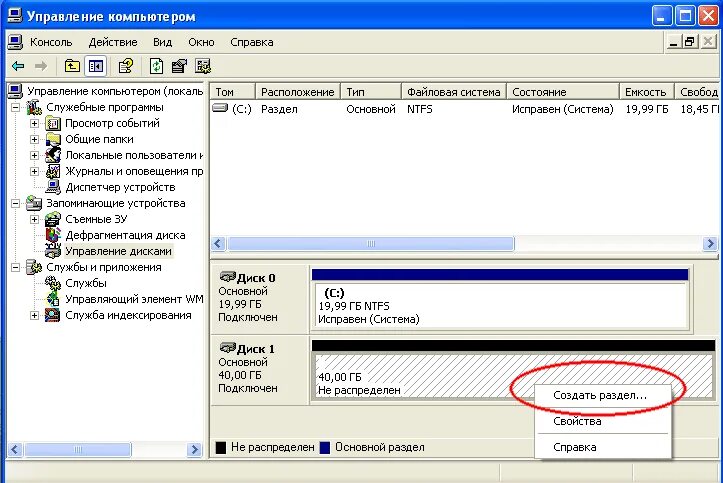723x483 pixels.
Task: Select the Служба индексирования icon
Action: (x=53, y=315)
